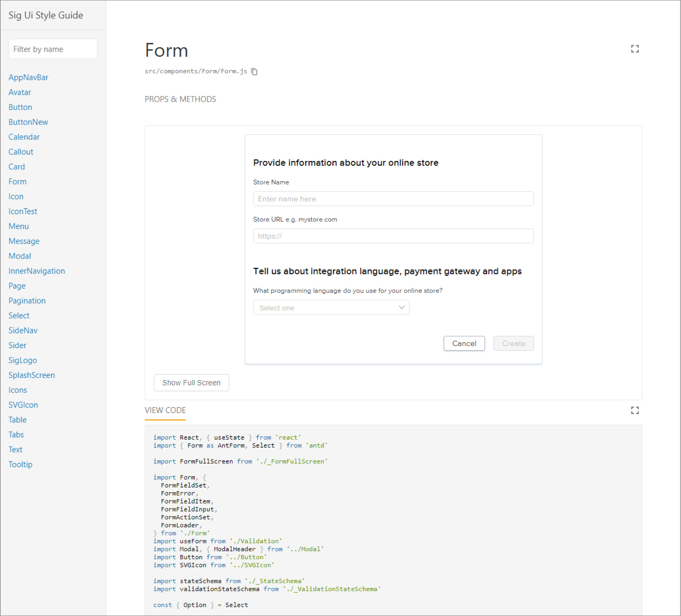
Task: Open the AppNavBar sidebar link
Action: point(28,78)
